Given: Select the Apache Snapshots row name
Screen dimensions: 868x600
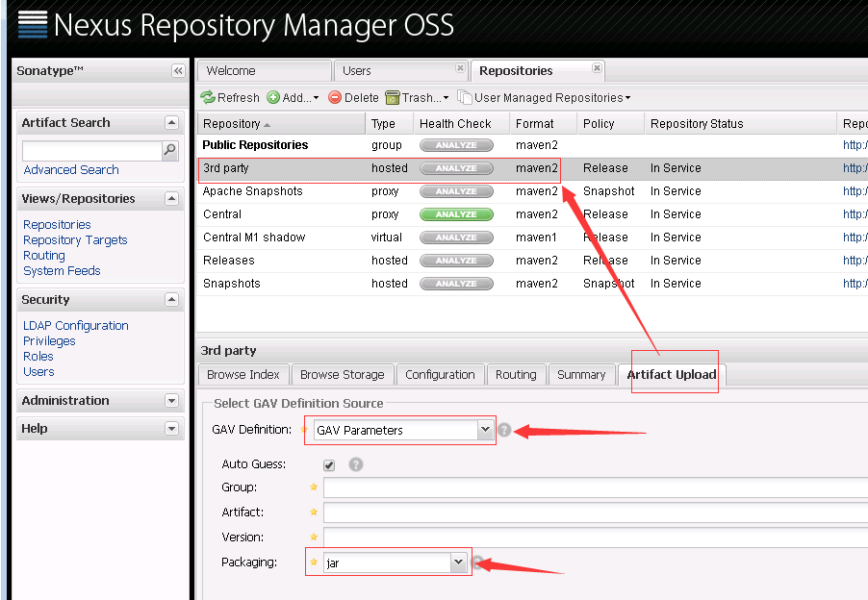Looking at the screenshot, I should click(x=252, y=191).
